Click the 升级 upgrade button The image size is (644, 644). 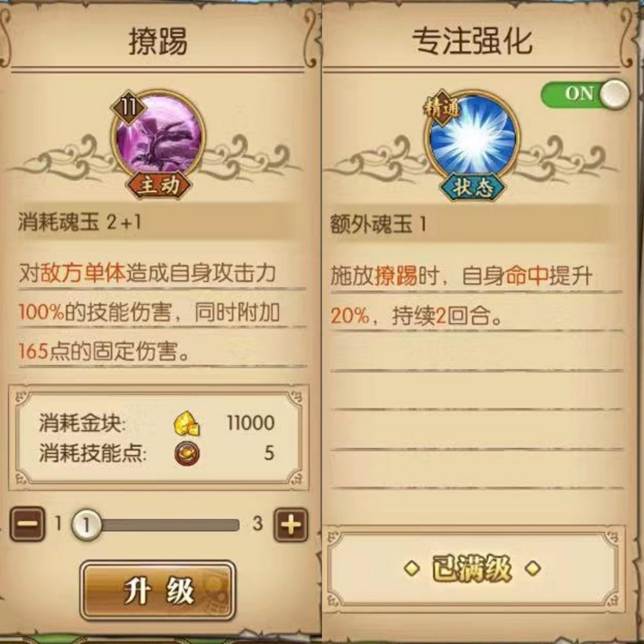coord(158,590)
